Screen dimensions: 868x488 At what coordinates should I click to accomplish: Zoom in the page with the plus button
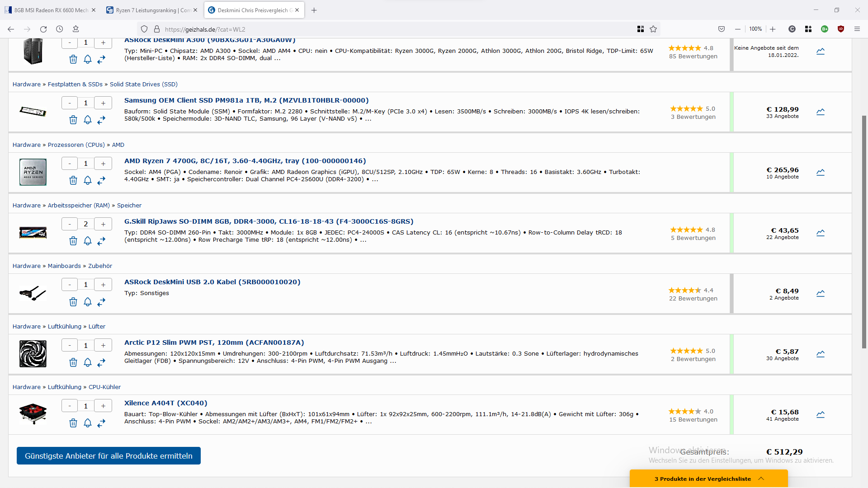point(773,29)
